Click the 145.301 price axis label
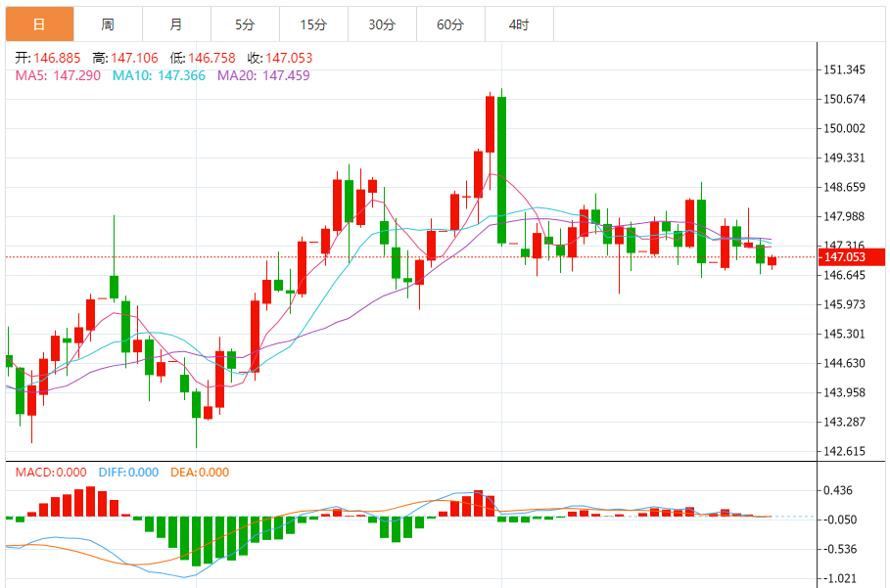The image size is (890, 588). point(845,334)
